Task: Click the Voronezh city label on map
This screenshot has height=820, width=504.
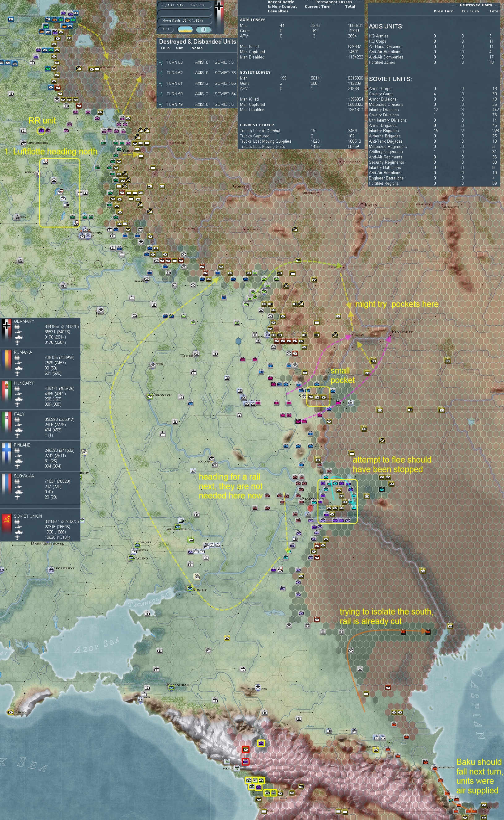Action: coord(162,395)
